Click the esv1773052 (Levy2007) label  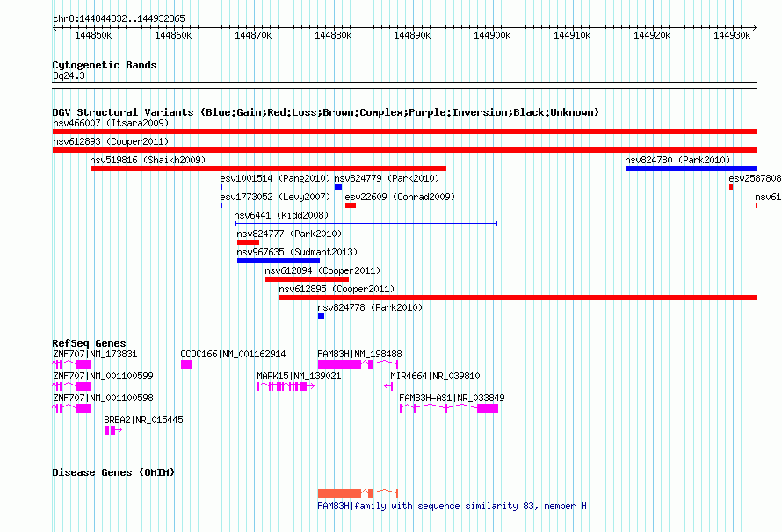pyautogui.click(x=275, y=197)
